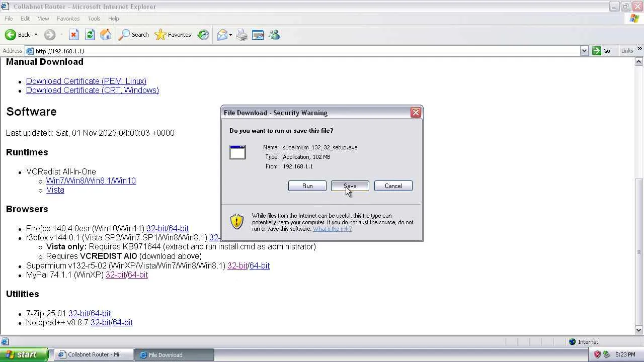644x362 pixels.
Task: Click the Go button next to the address bar
Action: click(x=602, y=51)
